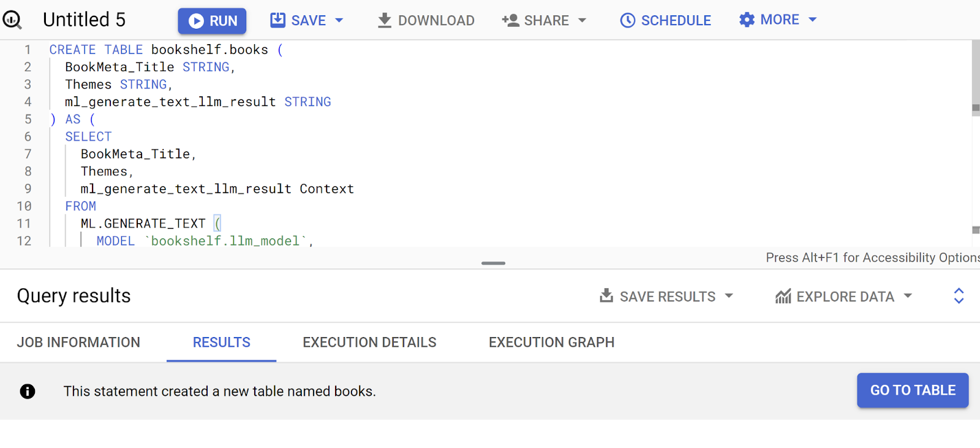The image size is (980, 448).
Task: Click the EXPLORE DATA chart icon
Action: coord(783,297)
